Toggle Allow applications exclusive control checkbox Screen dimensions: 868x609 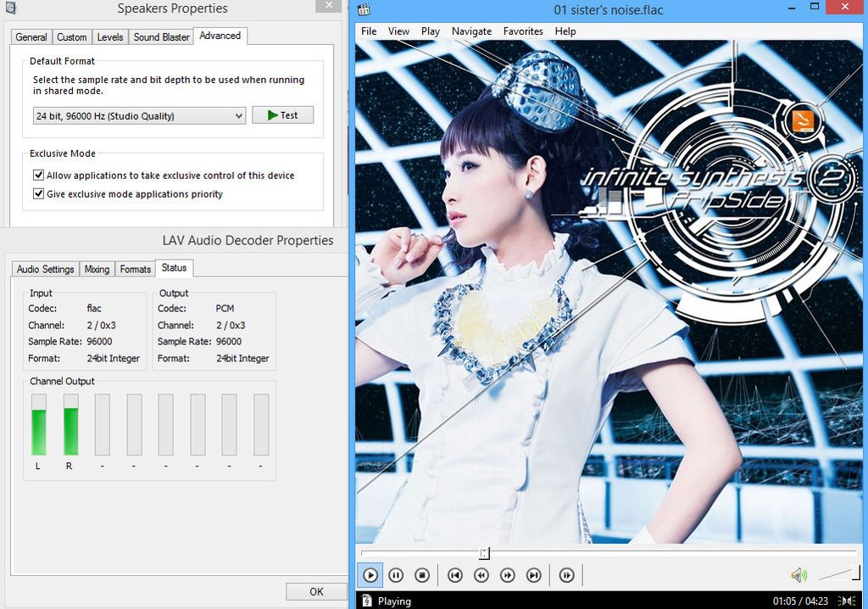(38, 175)
